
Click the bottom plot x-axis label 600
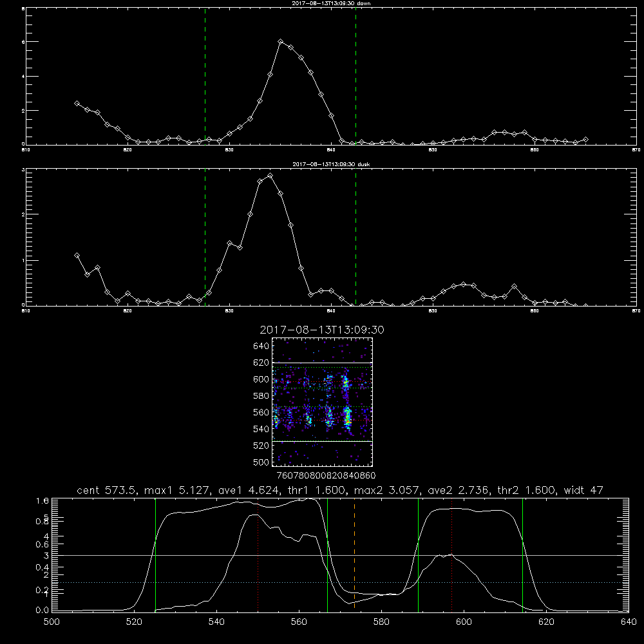464,622
